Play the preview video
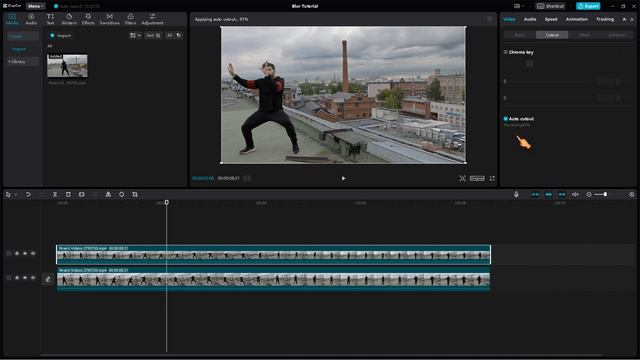This screenshot has width=640, height=360. [343, 178]
